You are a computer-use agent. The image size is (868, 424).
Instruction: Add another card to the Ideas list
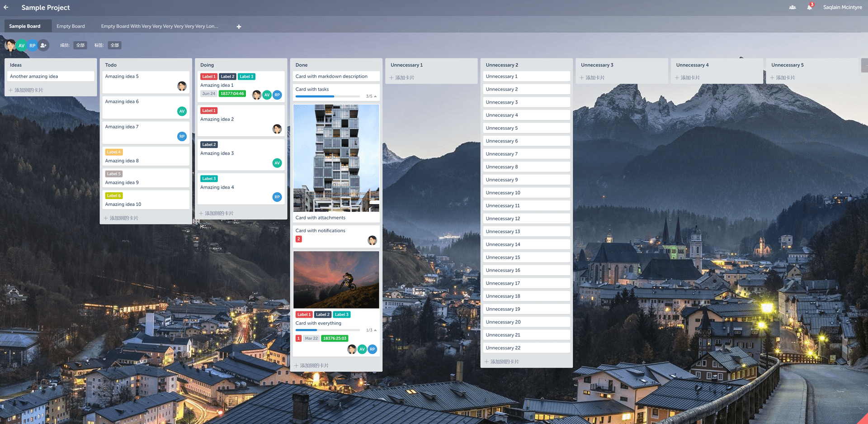[26, 90]
